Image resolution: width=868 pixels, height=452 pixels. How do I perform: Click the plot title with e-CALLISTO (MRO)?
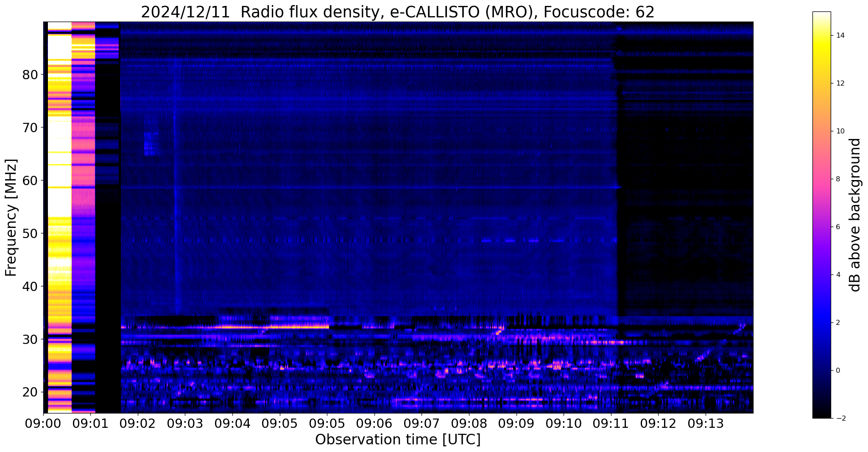398,12
